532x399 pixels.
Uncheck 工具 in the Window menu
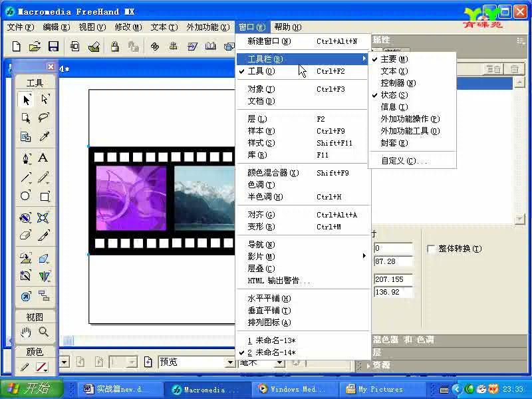pyautogui.click(x=301, y=71)
